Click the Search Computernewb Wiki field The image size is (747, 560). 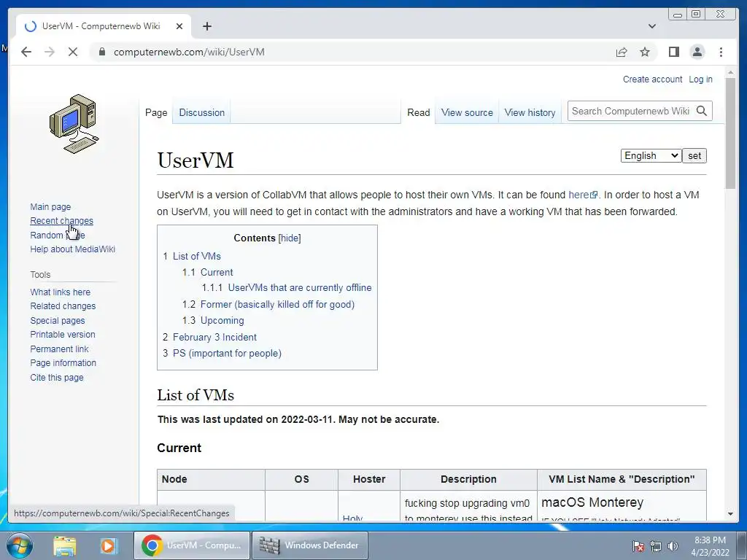tap(631, 111)
